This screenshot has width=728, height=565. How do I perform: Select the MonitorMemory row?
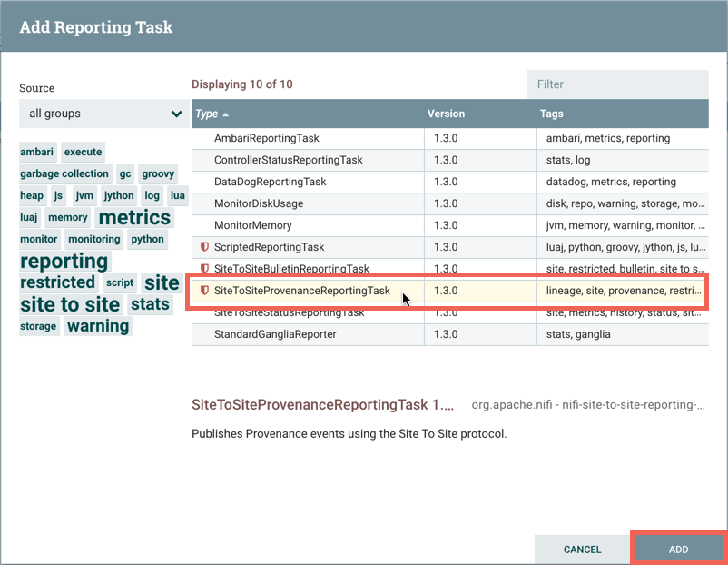pyautogui.click(x=450, y=225)
